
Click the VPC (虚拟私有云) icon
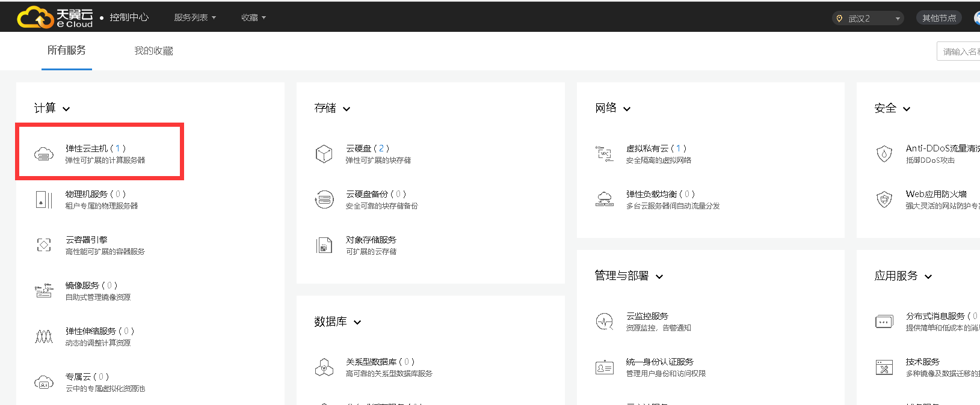604,154
